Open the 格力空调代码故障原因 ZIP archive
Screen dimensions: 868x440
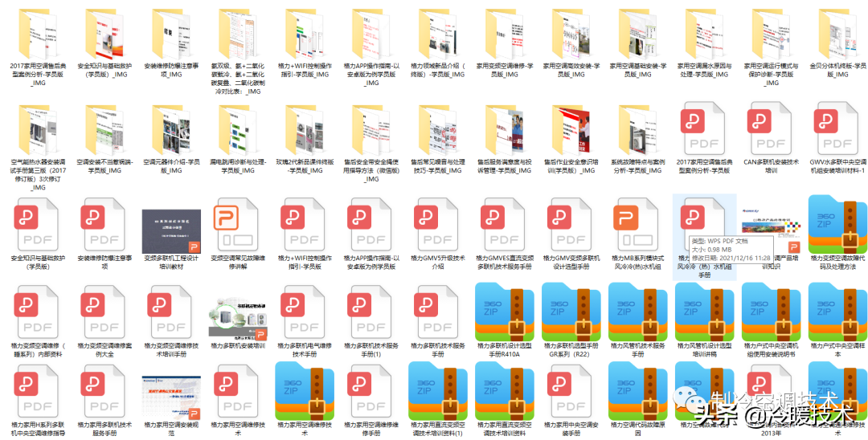638,391
